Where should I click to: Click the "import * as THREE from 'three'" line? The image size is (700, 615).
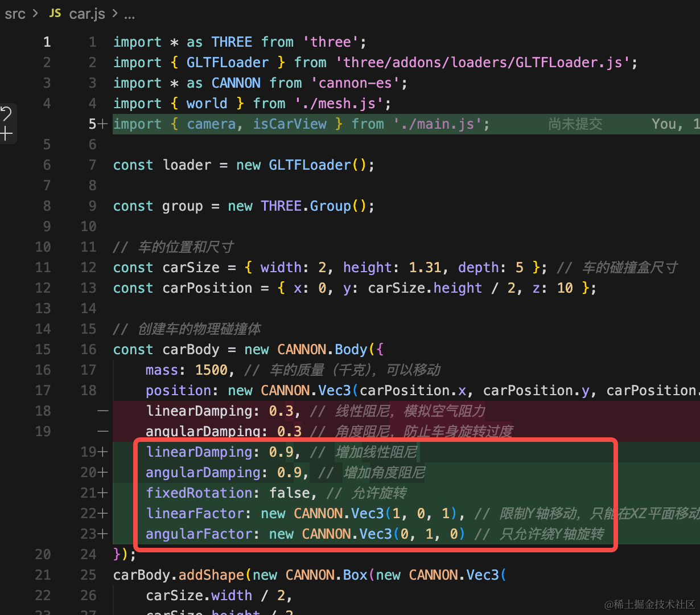pyautogui.click(x=240, y=42)
